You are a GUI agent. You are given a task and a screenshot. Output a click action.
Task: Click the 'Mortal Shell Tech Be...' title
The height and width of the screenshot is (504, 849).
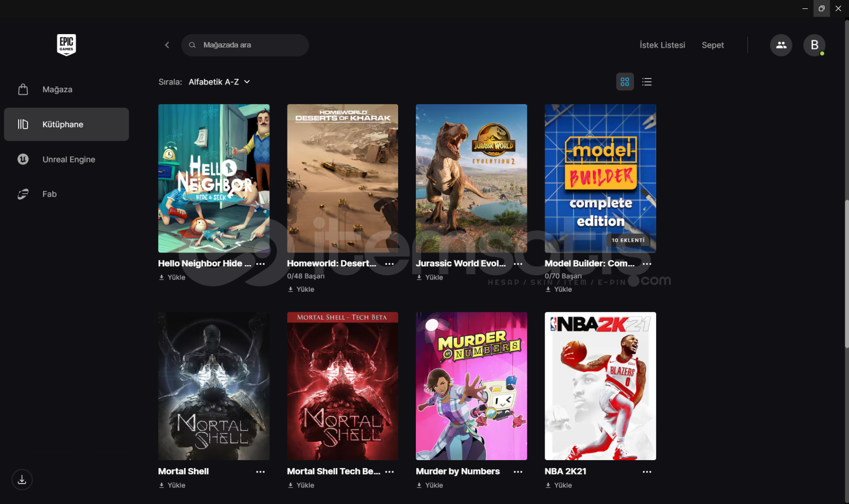[334, 471]
